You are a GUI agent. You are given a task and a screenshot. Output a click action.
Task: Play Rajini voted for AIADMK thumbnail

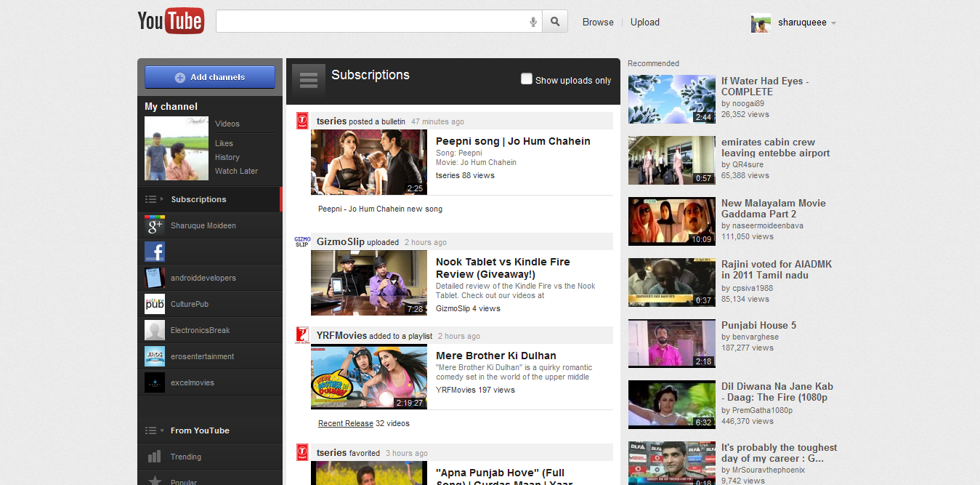[x=672, y=282]
